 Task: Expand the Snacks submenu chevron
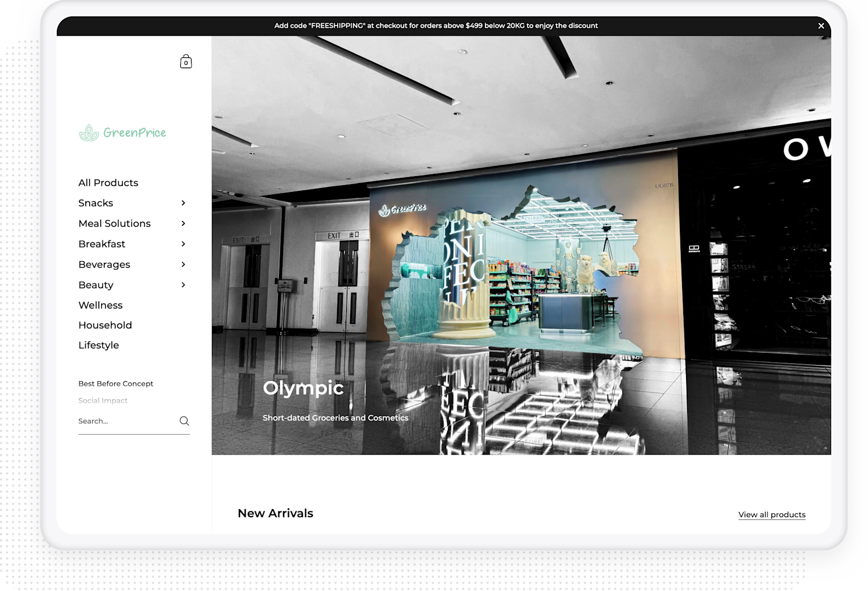(x=183, y=203)
